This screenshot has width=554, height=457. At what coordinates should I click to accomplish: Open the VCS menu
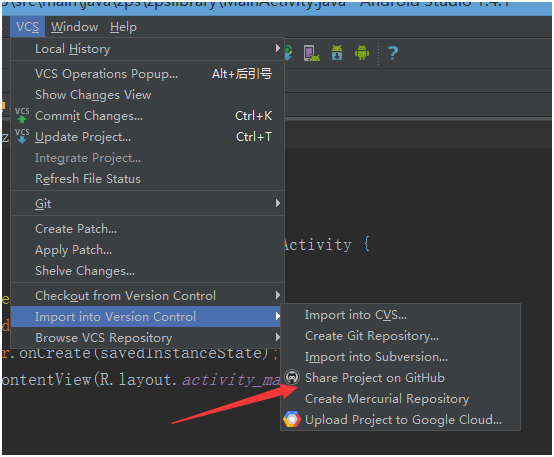point(28,27)
